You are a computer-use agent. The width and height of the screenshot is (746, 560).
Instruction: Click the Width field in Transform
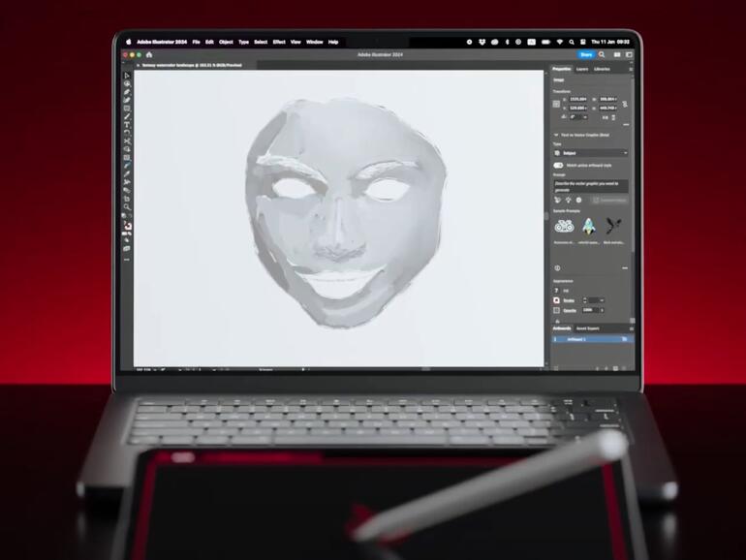pos(608,99)
